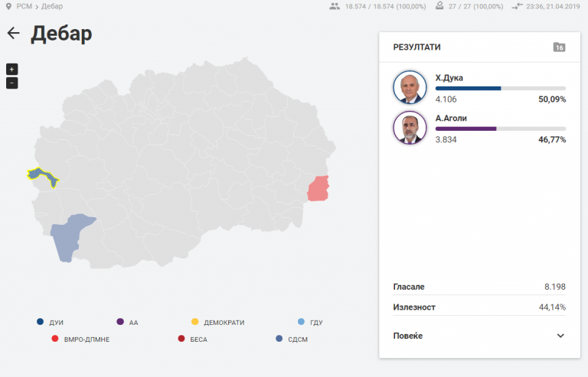Go back using the left arrow
This screenshot has width=588, height=377.
point(14,33)
